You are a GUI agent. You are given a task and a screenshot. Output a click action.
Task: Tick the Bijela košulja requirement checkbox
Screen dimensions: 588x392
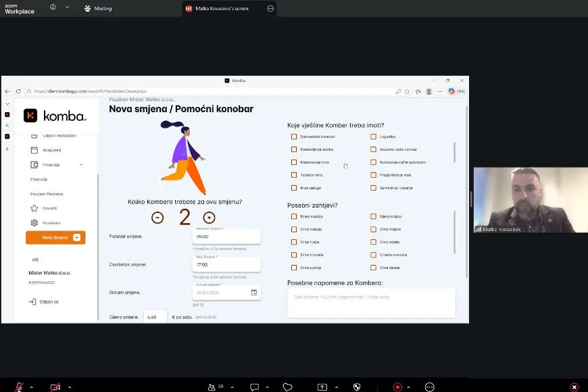pos(294,216)
